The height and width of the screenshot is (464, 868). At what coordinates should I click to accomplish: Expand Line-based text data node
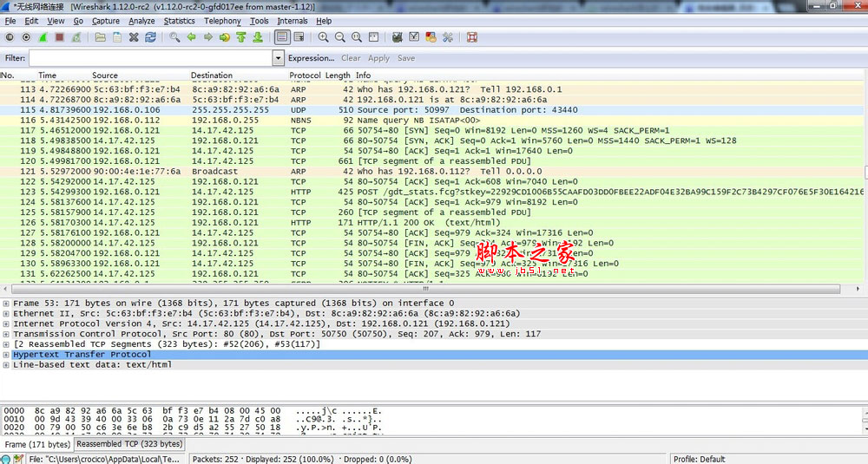click(6, 365)
